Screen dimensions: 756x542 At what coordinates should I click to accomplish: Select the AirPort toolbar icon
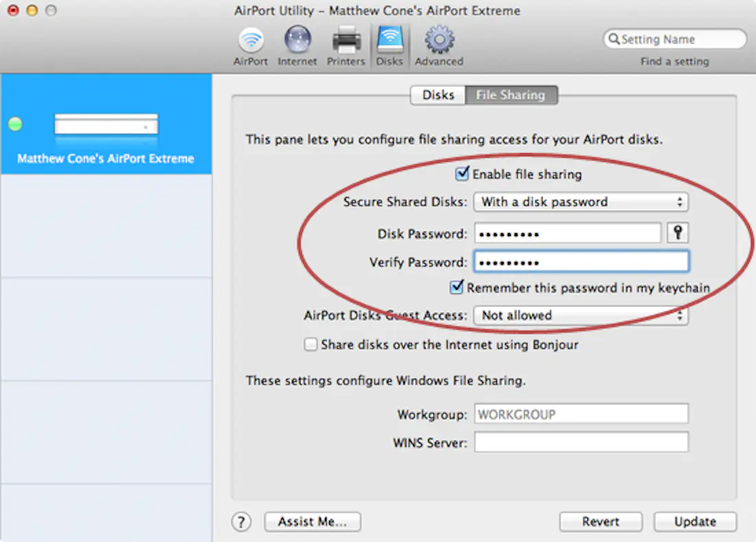250,39
